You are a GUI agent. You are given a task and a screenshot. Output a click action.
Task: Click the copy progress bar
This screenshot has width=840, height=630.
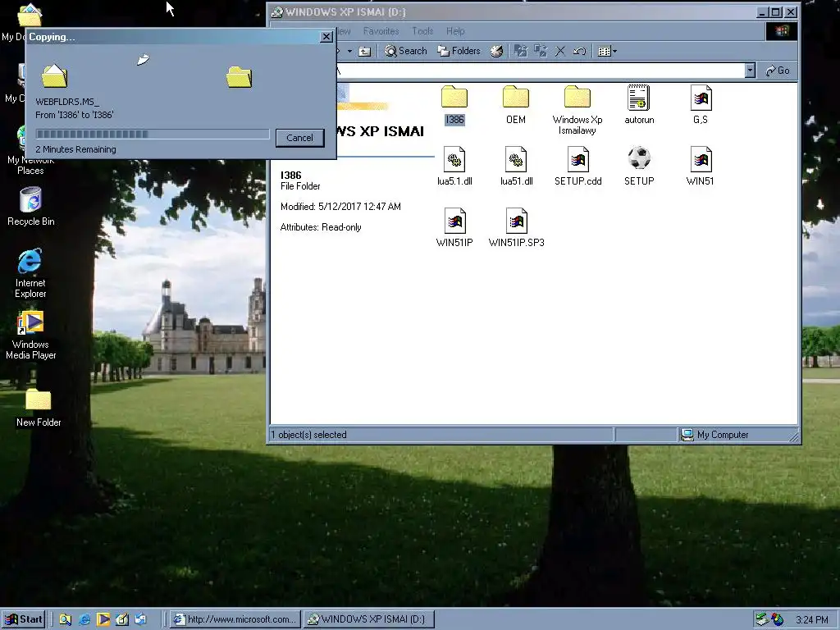coord(153,134)
